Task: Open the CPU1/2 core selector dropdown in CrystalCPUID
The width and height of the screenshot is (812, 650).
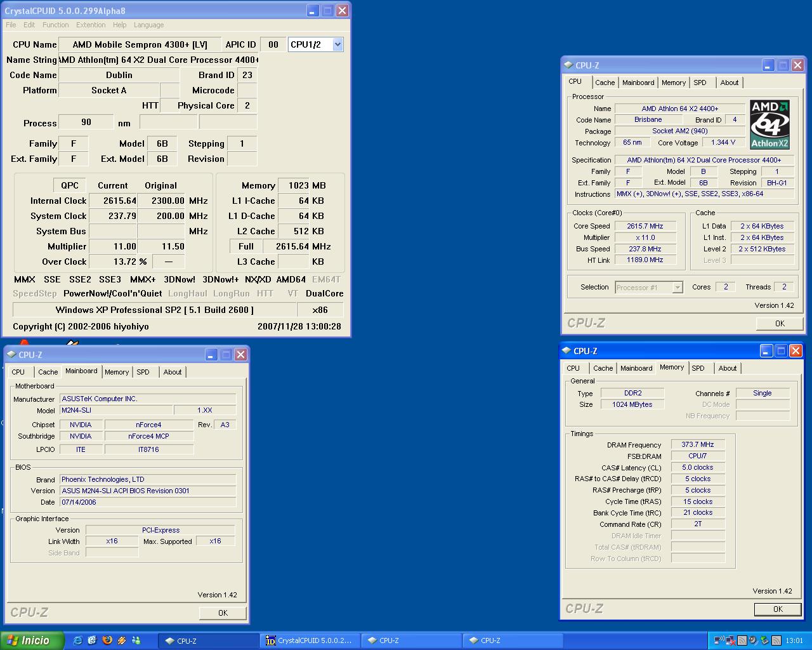Action: (x=337, y=44)
